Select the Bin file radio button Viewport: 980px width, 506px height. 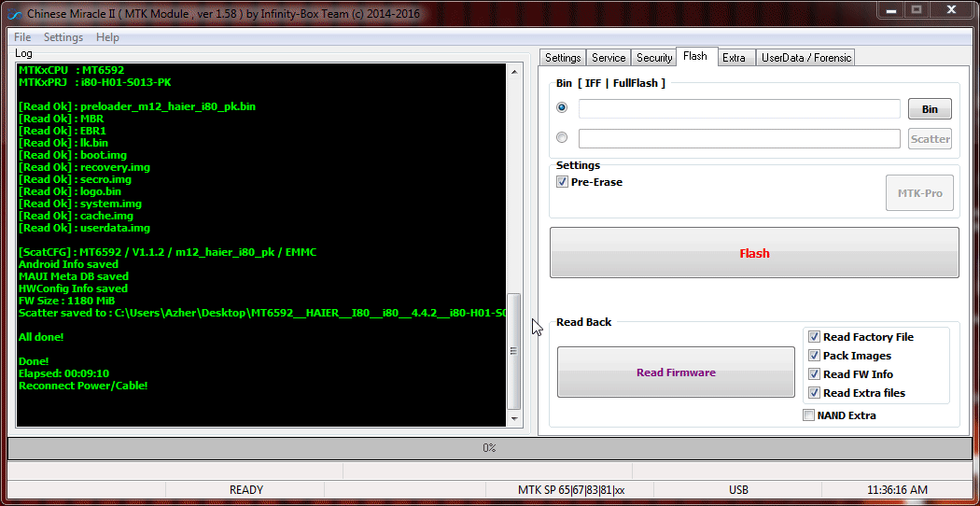(x=562, y=107)
